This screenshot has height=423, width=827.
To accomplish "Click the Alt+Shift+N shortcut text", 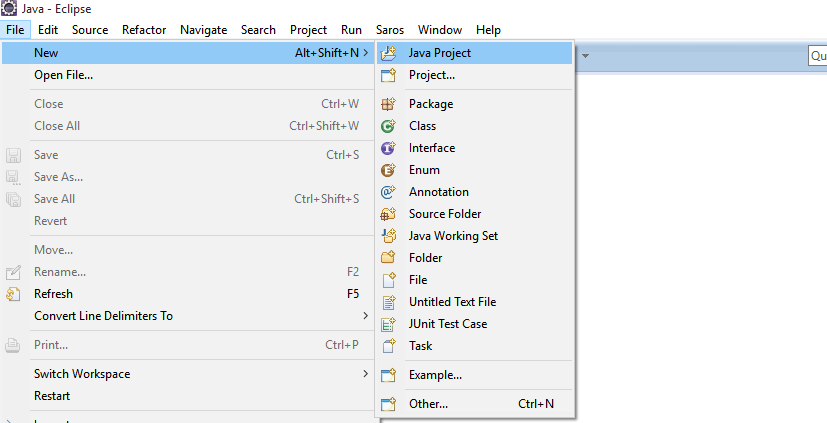I will 327,53.
